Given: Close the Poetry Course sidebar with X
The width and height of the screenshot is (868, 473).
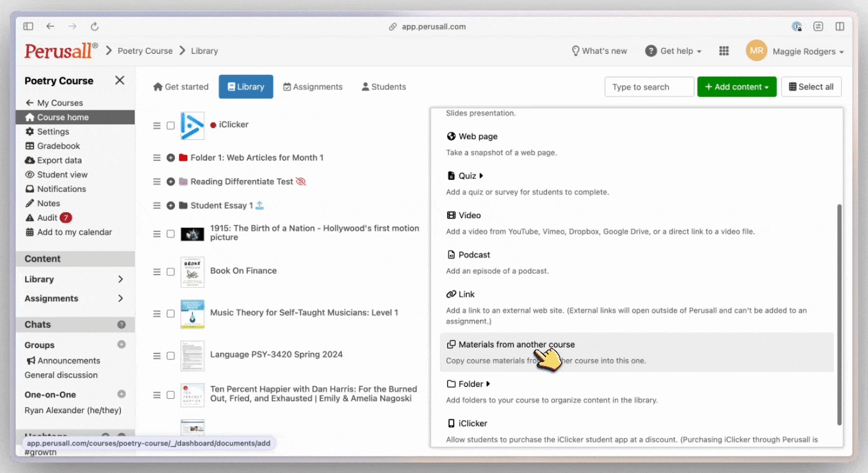Looking at the screenshot, I should pos(120,80).
